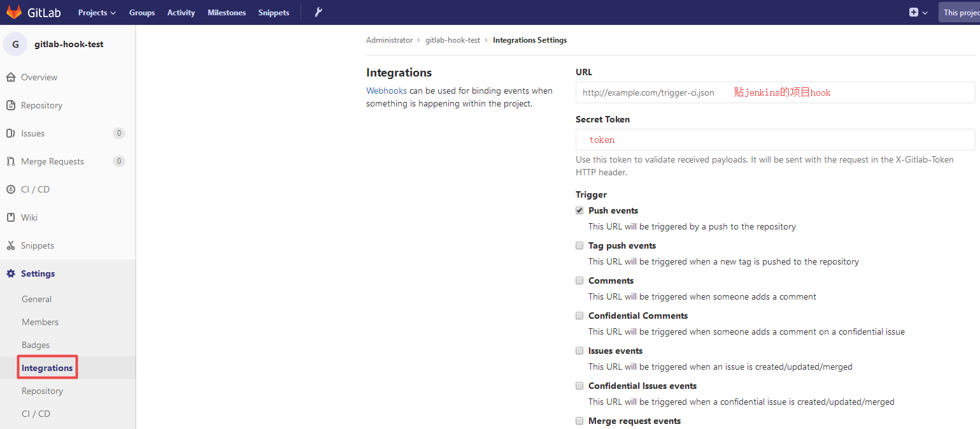Click the plus new item icon
Screen dimensions: 980x429
tap(914, 12)
